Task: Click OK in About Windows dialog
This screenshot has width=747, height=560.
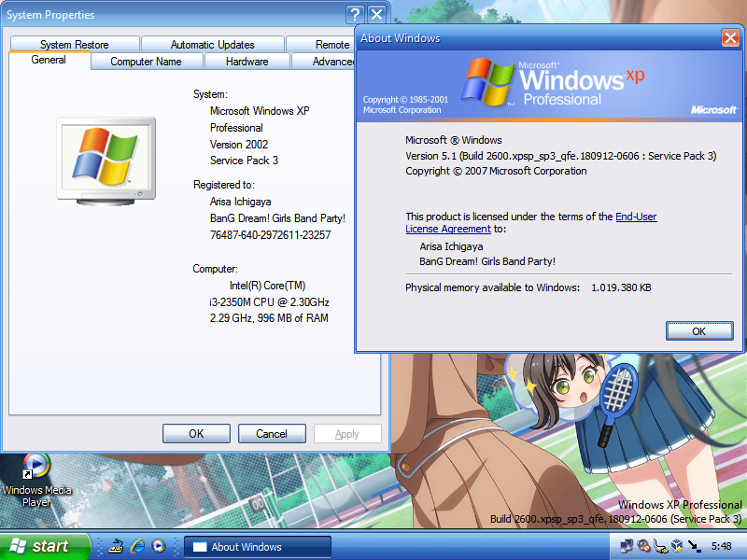Action: [x=699, y=331]
